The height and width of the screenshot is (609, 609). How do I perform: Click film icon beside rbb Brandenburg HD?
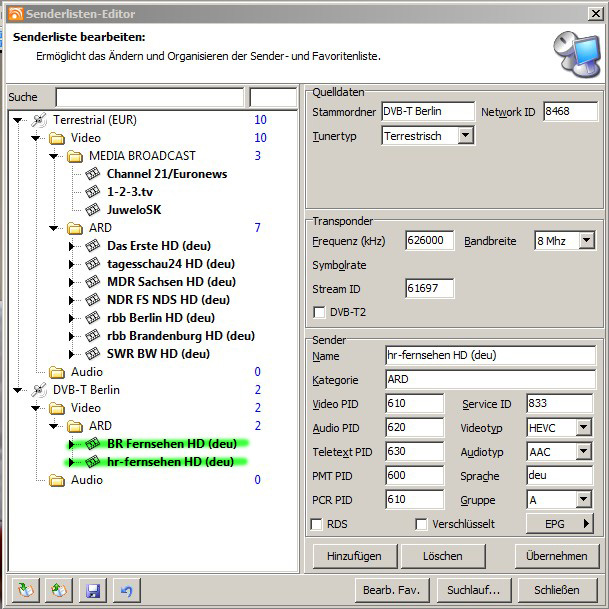pos(93,336)
